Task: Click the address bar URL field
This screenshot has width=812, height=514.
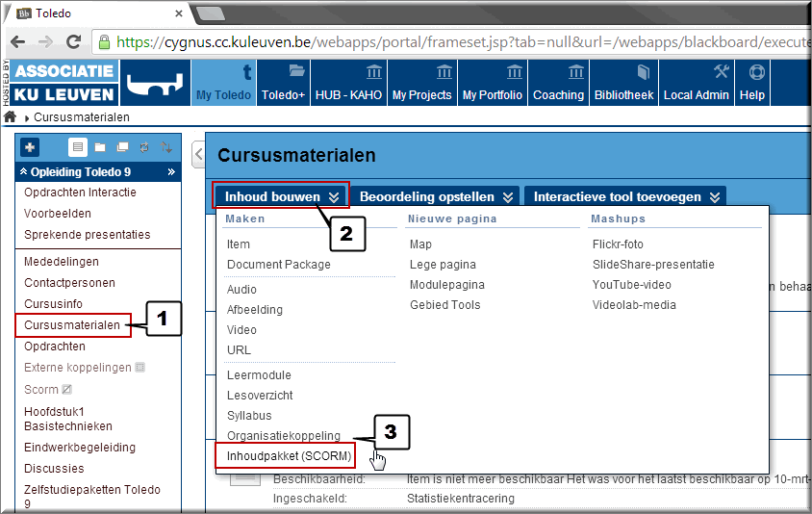Action: coord(450,42)
